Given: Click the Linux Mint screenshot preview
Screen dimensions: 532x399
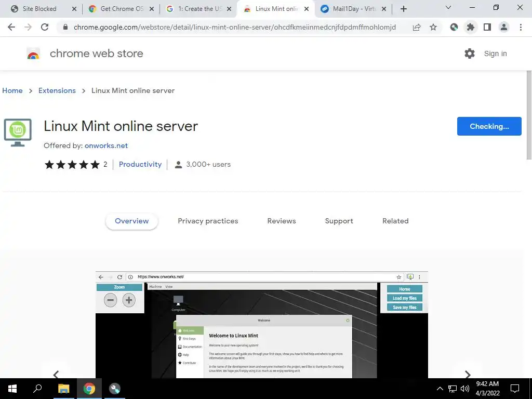Looking at the screenshot, I should click(262, 325).
